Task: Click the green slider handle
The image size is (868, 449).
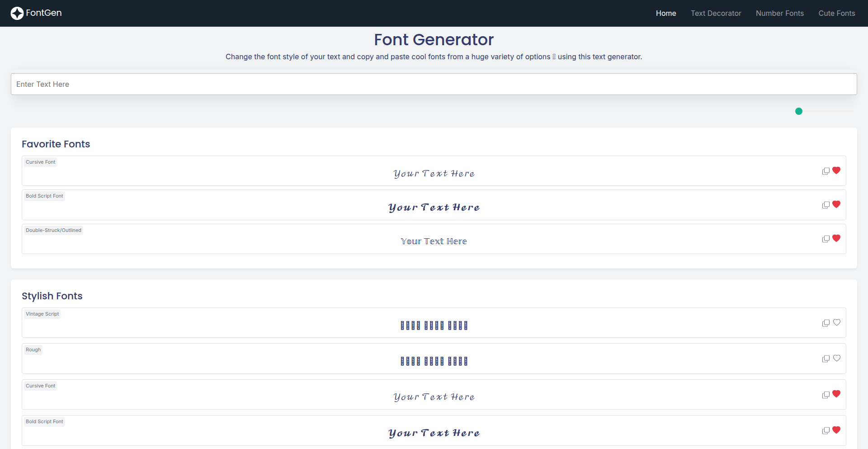Action: (x=799, y=111)
